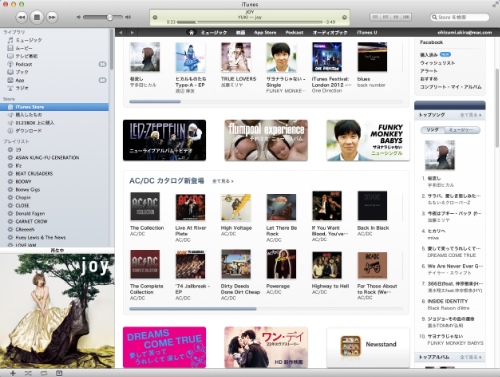Open Let There Be Rock album
The height and width of the screenshot is (377, 500).
281,207
